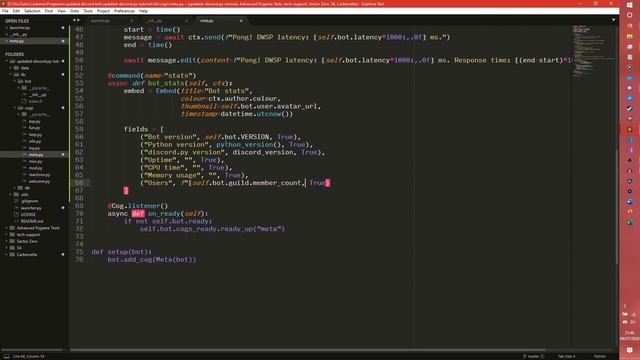Image resolution: width=640 pixels, height=360 pixels.
Task: Open the File menu
Action: click(5, 11)
